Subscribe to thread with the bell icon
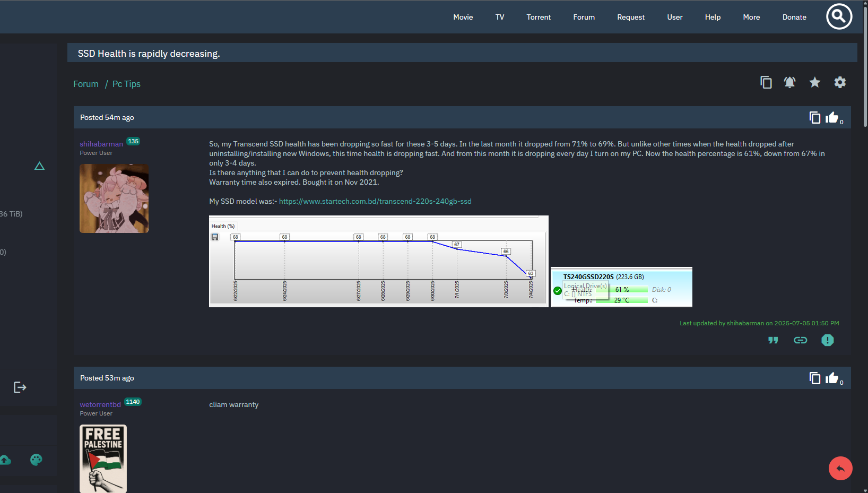This screenshot has width=868, height=493. click(789, 82)
